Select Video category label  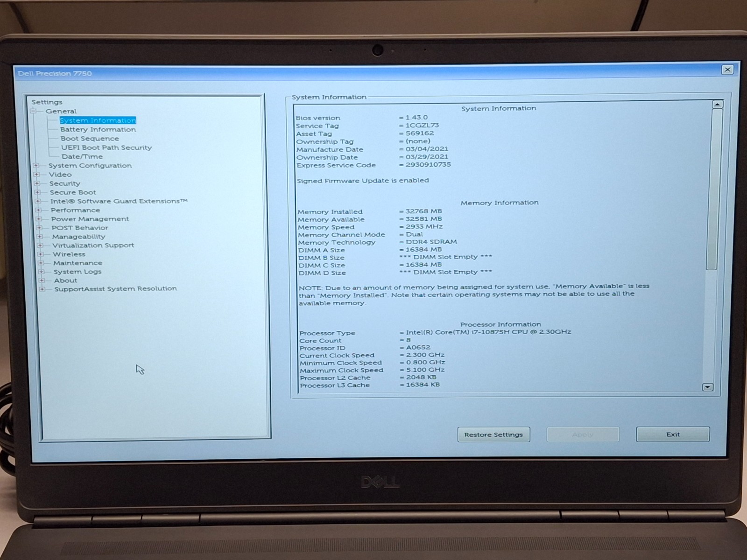coord(60,175)
